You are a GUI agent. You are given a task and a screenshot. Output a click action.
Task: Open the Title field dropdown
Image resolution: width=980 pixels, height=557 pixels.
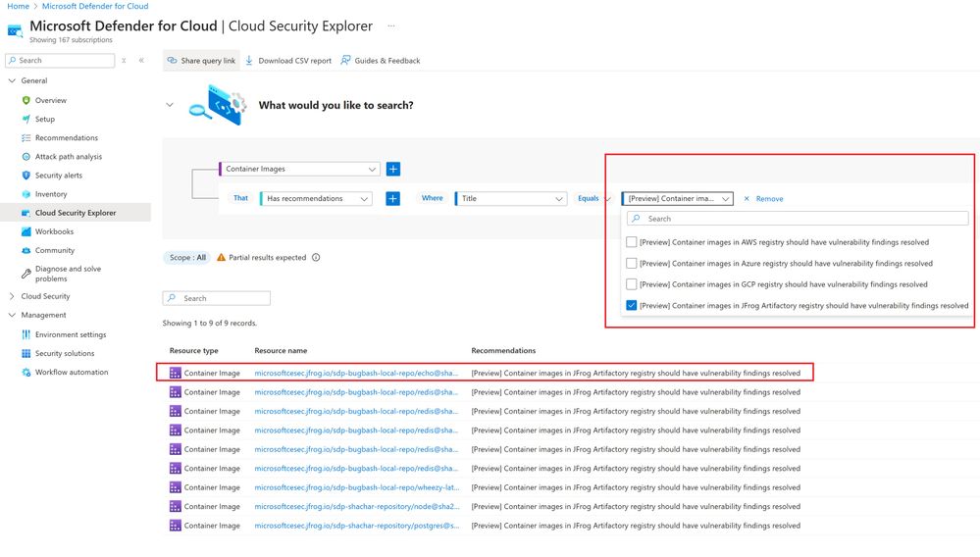tap(511, 198)
